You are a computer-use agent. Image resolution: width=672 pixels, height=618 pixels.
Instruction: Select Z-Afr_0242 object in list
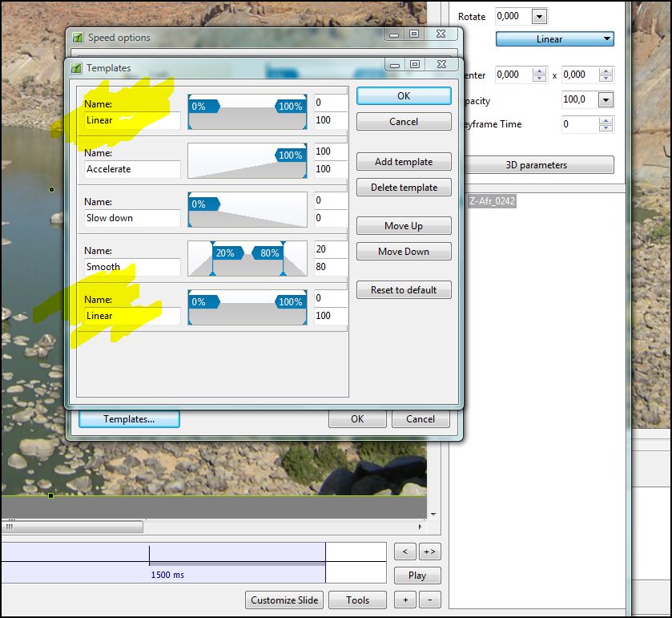(492, 201)
